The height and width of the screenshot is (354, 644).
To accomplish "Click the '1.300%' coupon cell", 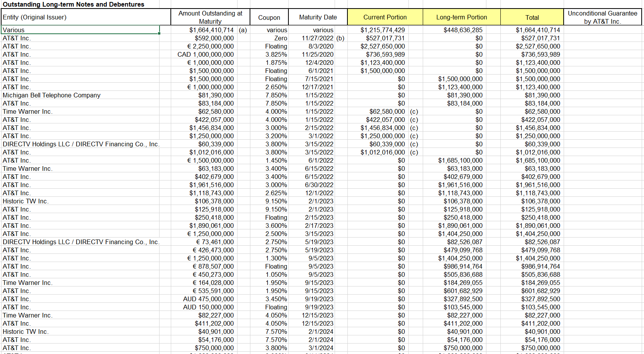I will pyautogui.click(x=269, y=258).
